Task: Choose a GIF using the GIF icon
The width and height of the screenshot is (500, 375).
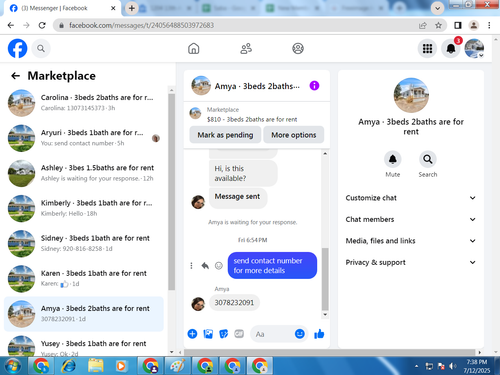Action: coord(239,334)
